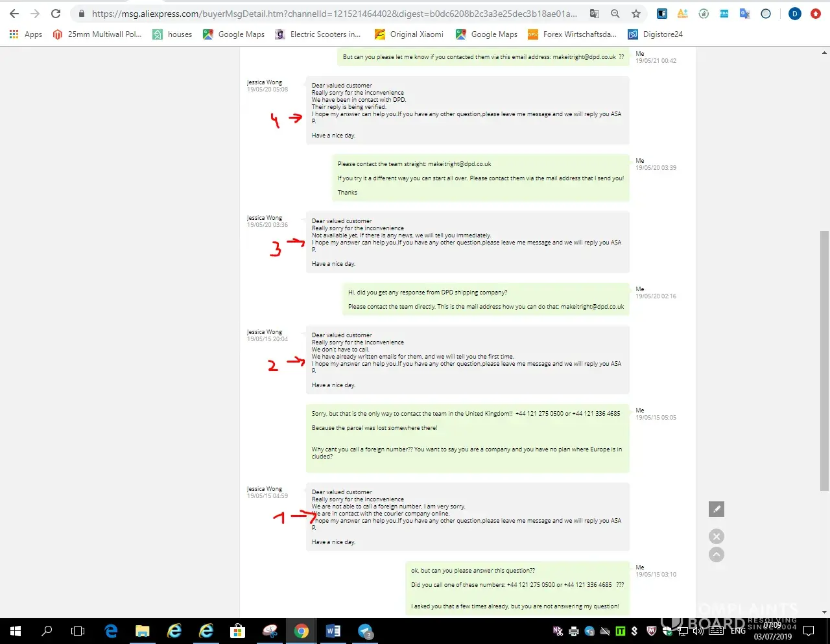830x644 pixels.
Task: Click the timestamp 19/05/21 00:42
Action: pyautogui.click(x=656, y=61)
